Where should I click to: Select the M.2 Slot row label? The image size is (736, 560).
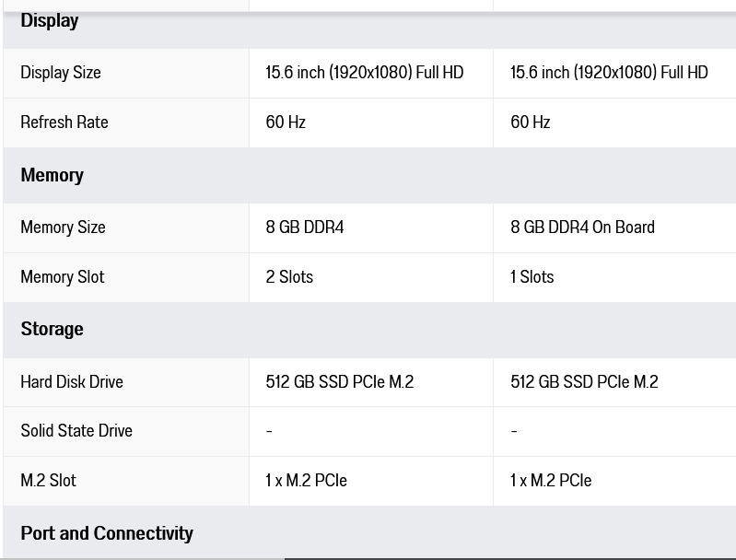pos(48,481)
